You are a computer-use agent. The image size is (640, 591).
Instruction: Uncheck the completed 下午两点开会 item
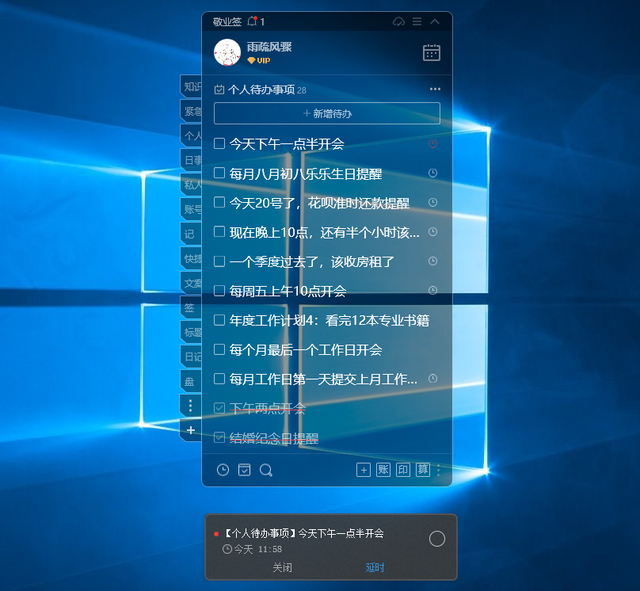[219, 408]
